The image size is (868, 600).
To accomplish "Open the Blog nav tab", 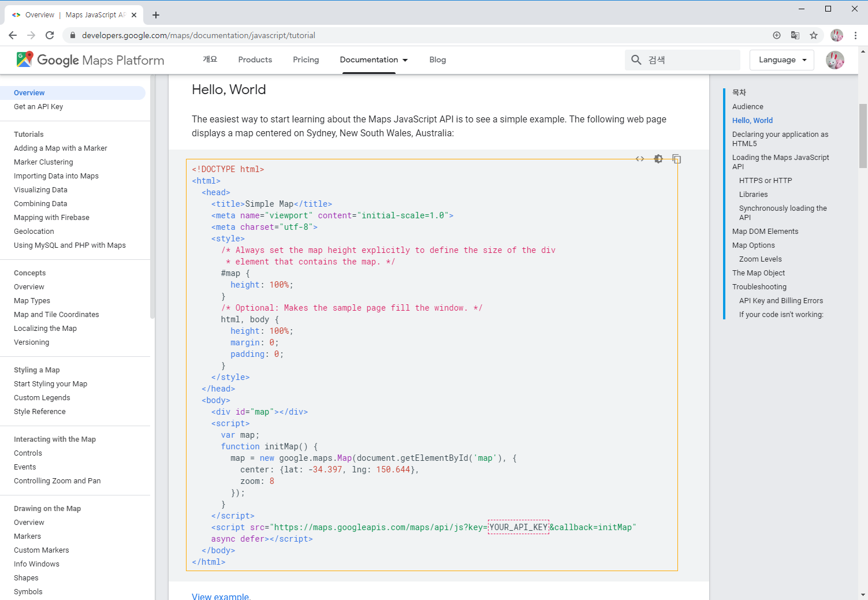I will pos(438,59).
